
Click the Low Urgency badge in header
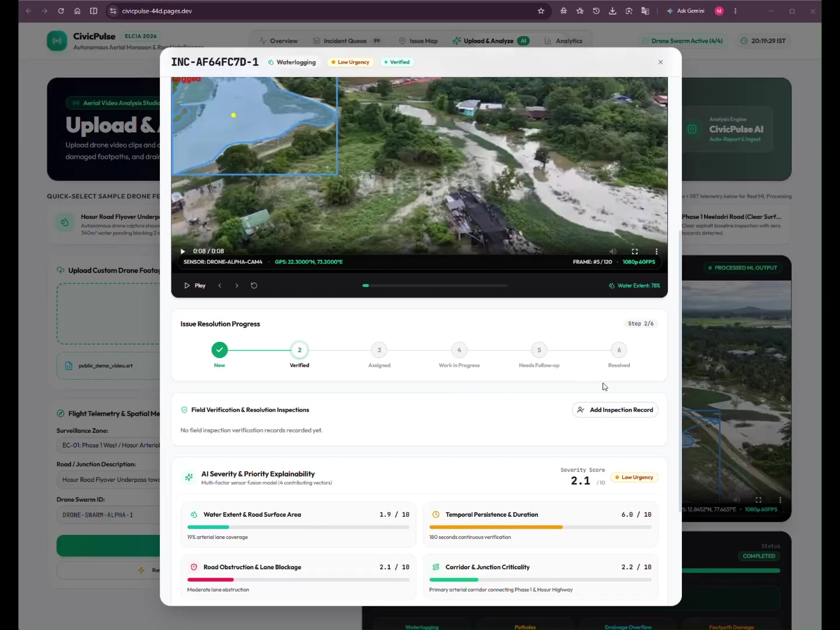[350, 62]
